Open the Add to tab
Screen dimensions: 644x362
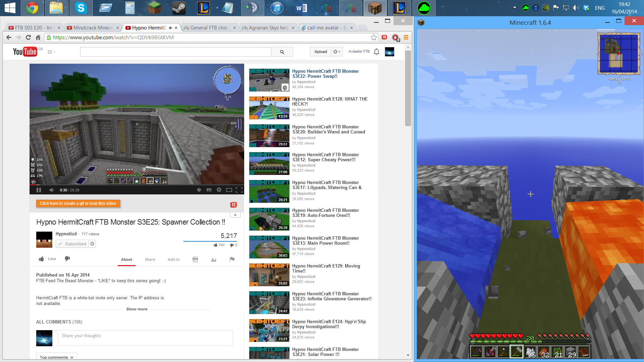pos(174,259)
